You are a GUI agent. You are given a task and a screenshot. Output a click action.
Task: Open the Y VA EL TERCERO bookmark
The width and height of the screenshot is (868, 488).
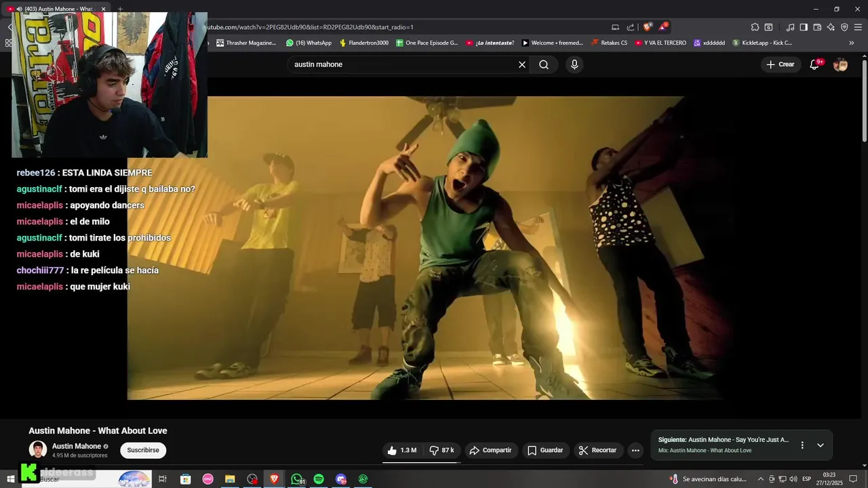pyautogui.click(x=661, y=43)
